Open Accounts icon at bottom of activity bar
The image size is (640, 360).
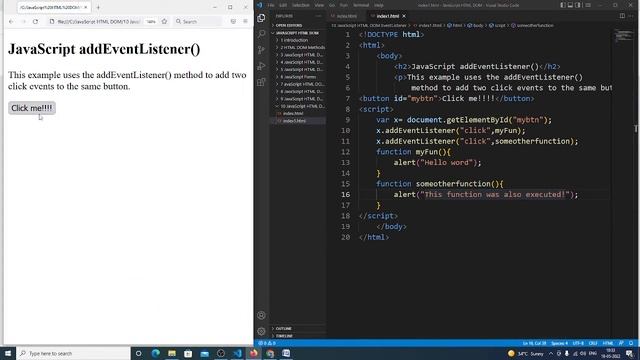(261, 315)
